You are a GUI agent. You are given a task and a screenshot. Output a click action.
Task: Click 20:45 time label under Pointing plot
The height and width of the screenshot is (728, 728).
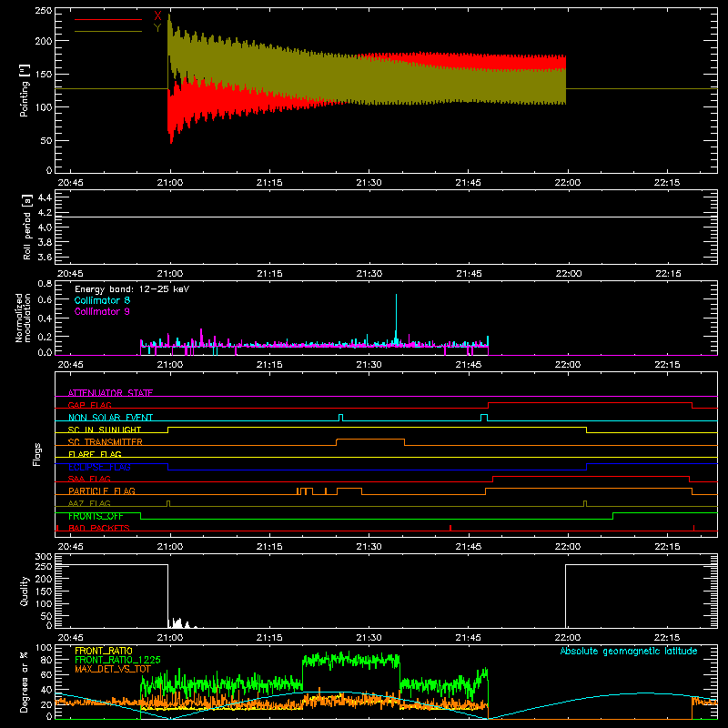(x=71, y=183)
